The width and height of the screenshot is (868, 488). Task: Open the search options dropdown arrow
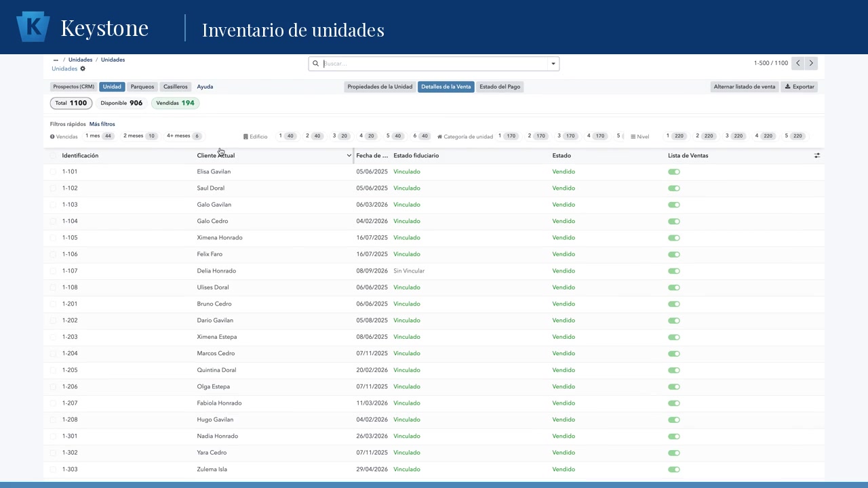(553, 64)
